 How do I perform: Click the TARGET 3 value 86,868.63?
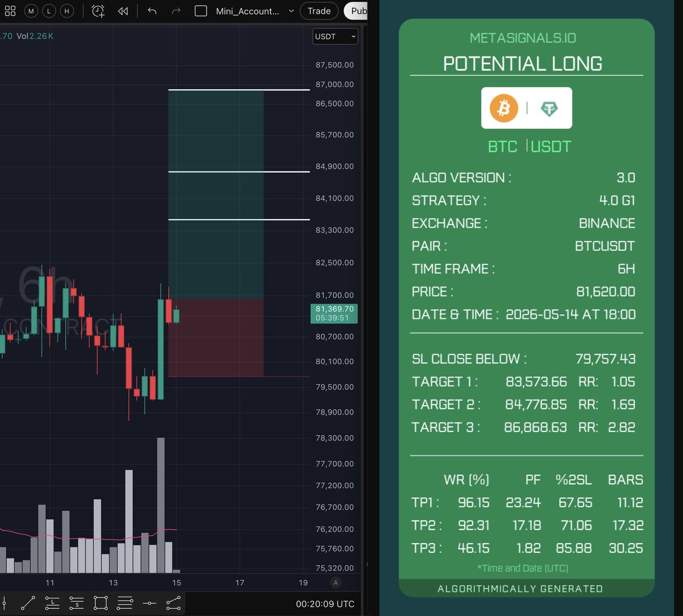click(x=536, y=427)
